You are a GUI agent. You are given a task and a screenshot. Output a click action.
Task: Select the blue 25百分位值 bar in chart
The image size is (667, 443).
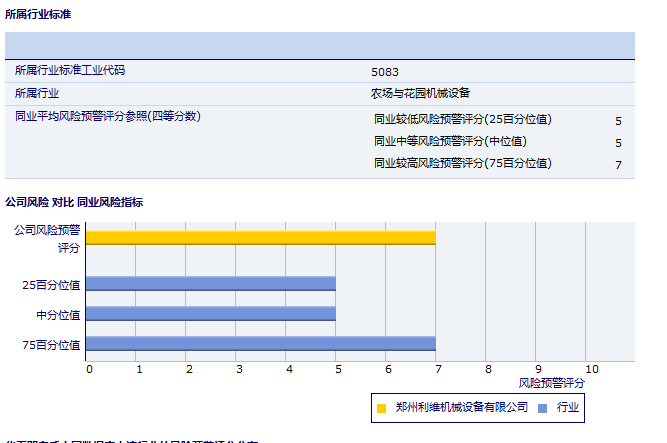pos(210,284)
